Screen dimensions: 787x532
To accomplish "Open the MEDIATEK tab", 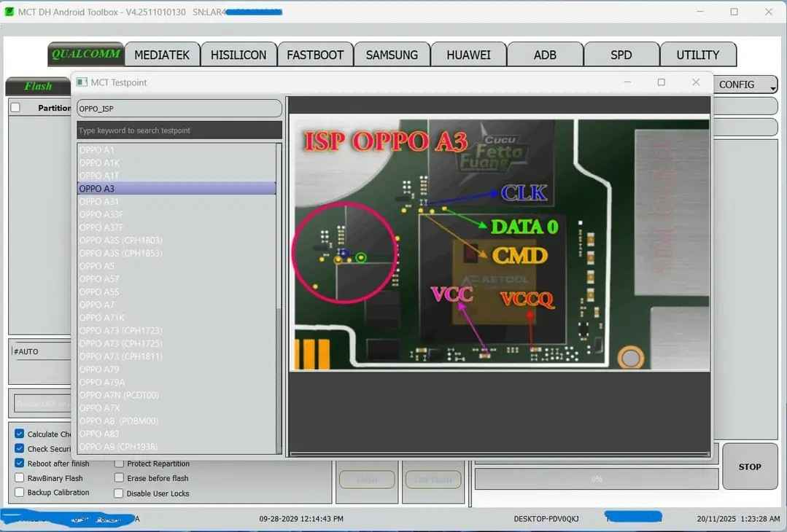I will click(162, 55).
